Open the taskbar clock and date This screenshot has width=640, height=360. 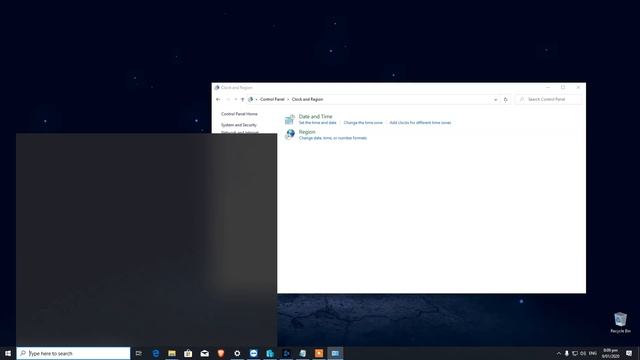tap(611, 353)
